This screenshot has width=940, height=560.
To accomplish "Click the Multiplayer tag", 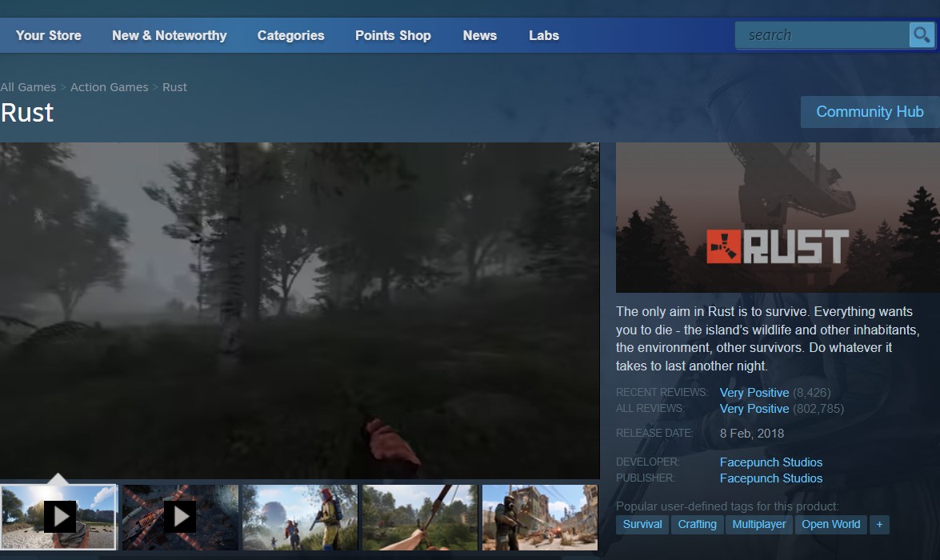I will click(x=759, y=525).
